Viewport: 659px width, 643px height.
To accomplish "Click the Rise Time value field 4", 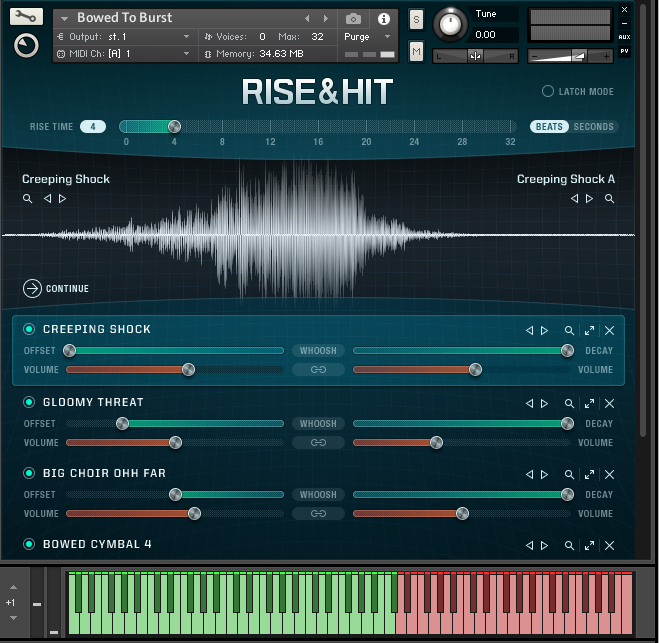I will click(x=93, y=126).
